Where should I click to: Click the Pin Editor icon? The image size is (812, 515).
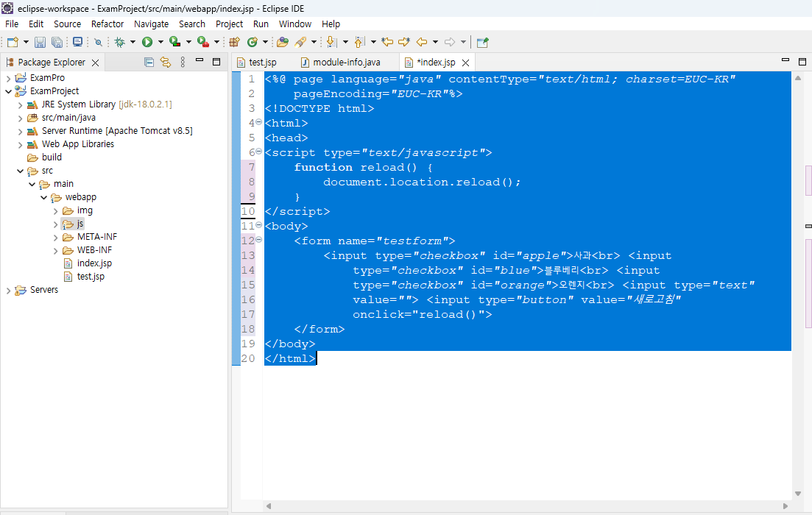(x=483, y=42)
